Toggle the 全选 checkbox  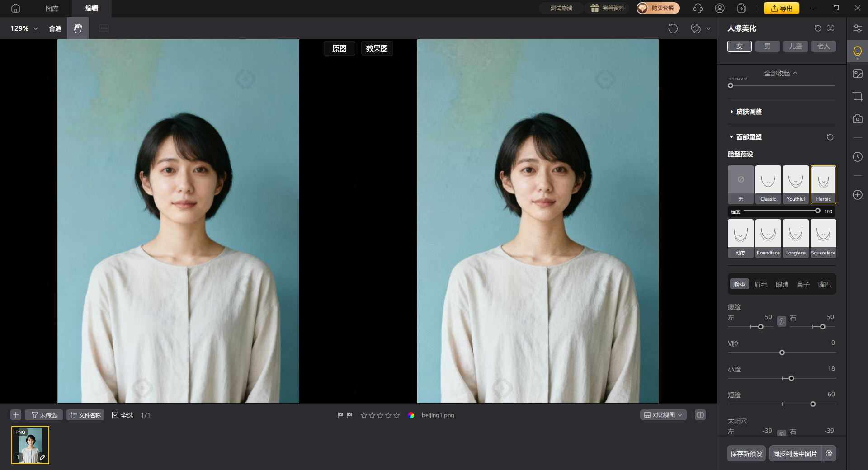(x=115, y=415)
